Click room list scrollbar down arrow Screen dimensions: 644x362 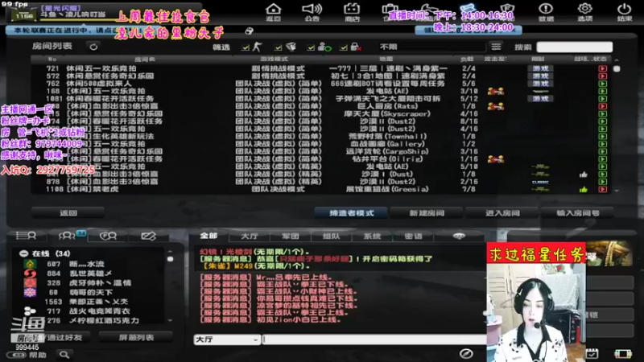617,191
